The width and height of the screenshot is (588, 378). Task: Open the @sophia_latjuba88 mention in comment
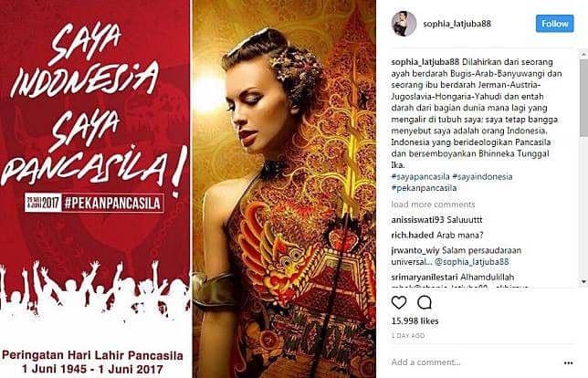pos(472,262)
